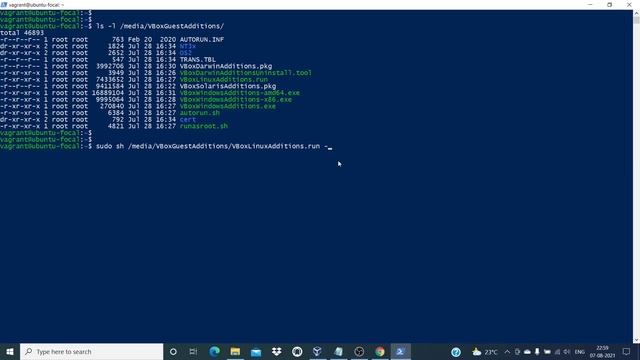640x360 pixels.
Task: Open the Get Help question mark icon
Action: point(456,352)
